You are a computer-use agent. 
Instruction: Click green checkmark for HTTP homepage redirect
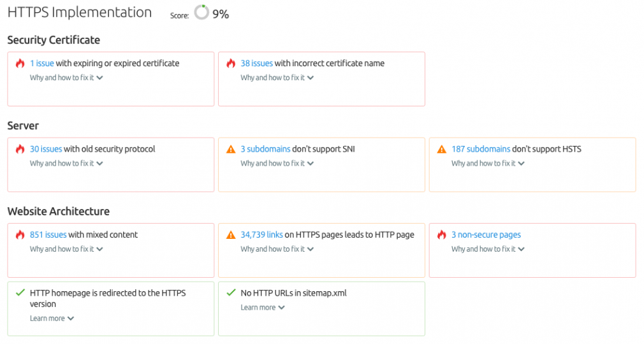(20, 292)
